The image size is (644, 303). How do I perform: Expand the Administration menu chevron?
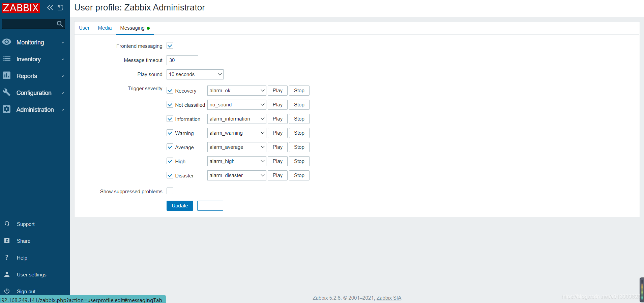pos(63,110)
